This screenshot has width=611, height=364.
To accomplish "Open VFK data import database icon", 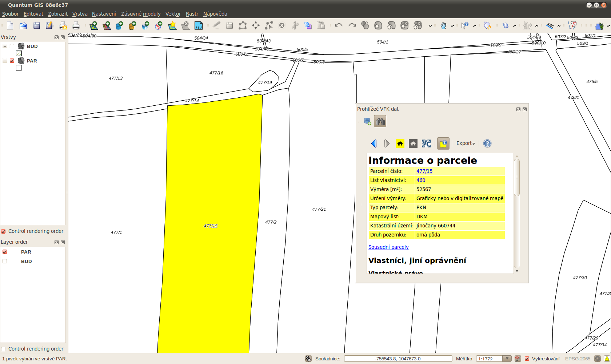I will [x=368, y=121].
